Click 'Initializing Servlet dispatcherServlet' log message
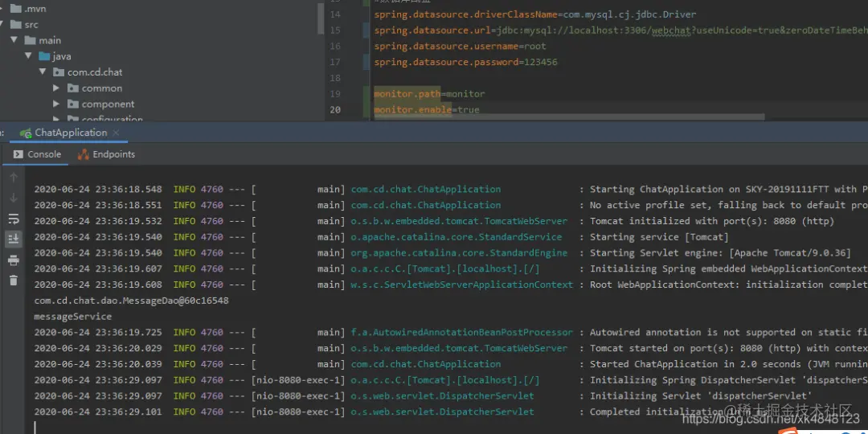 tap(701, 395)
